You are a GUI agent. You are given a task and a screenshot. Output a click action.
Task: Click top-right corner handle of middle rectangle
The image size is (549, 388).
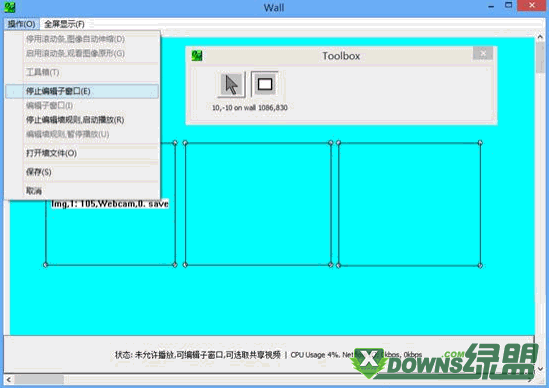point(331,143)
